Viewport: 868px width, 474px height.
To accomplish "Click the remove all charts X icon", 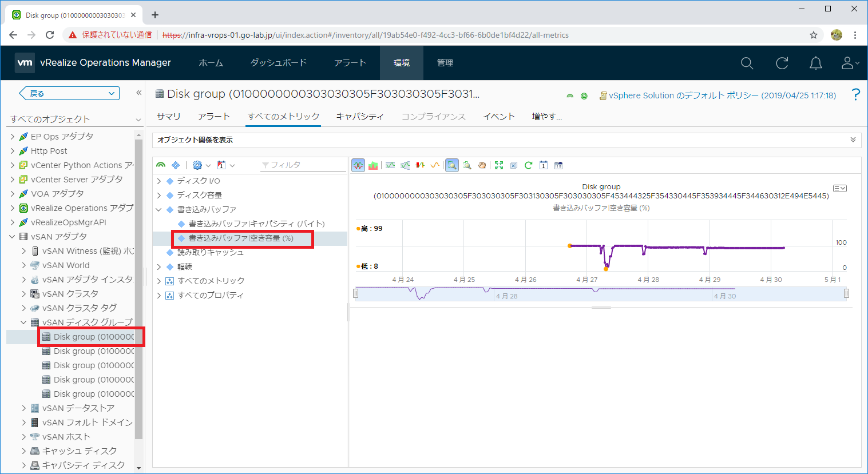I will (514, 165).
